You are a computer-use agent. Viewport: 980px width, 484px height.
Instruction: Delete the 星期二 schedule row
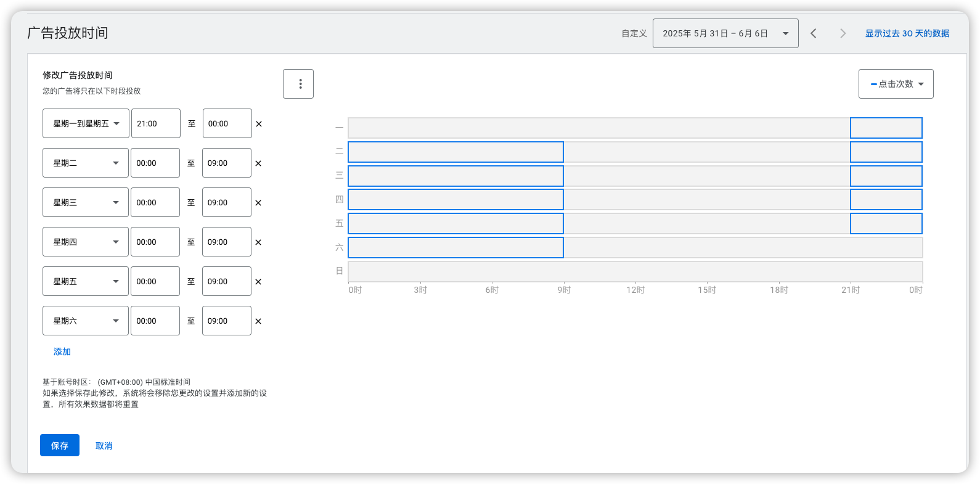pyautogui.click(x=258, y=163)
